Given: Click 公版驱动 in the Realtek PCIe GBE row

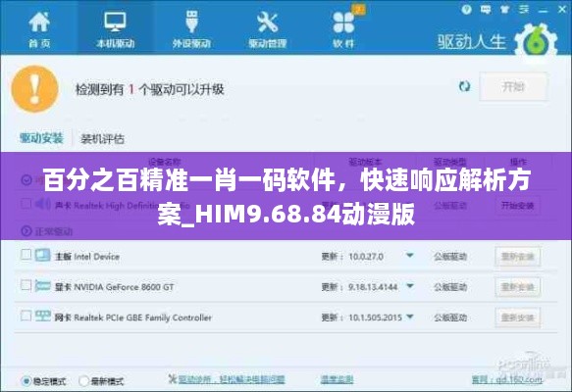Looking at the screenshot, I should (x=450, y=318).
